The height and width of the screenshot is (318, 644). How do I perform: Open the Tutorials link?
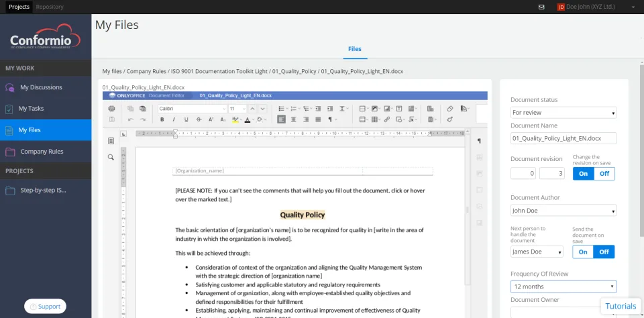tap(621, 306)
